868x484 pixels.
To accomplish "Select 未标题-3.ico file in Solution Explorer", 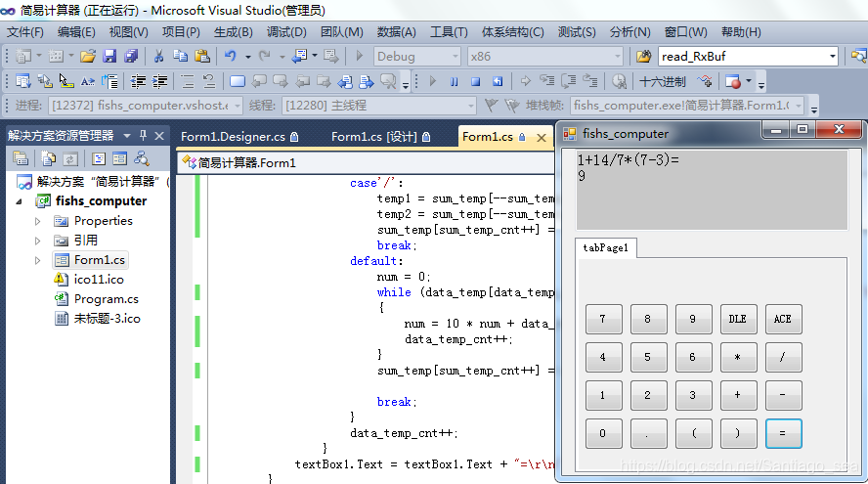I will point(107,319).
